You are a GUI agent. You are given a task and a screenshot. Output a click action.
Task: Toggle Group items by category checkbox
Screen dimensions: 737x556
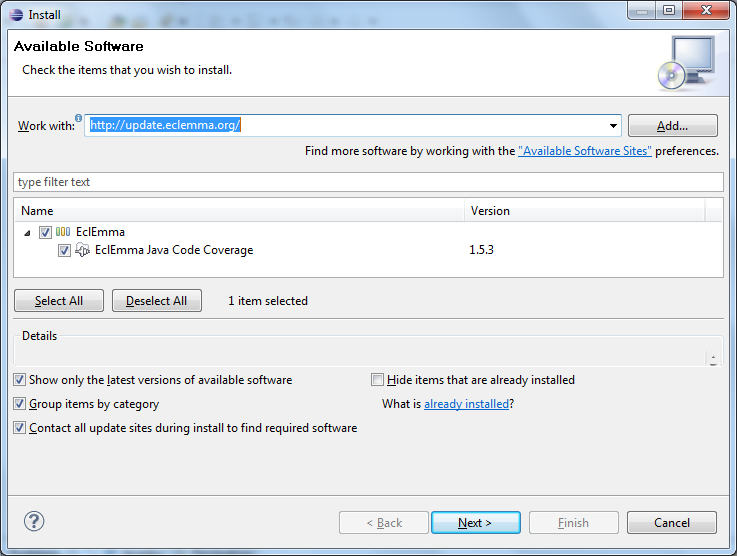19,404
